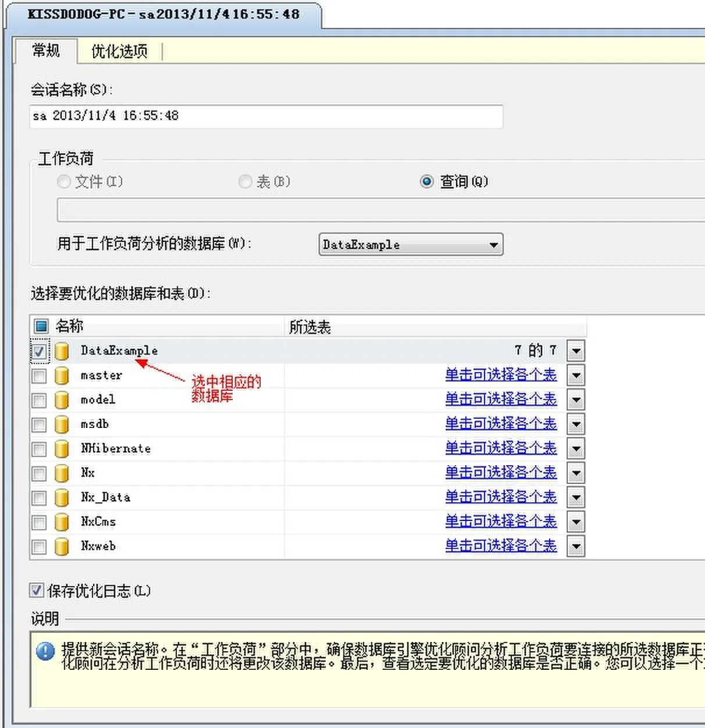
Task: Open table dropdown arrow for Nxweb row
Action: click(576, 546)
